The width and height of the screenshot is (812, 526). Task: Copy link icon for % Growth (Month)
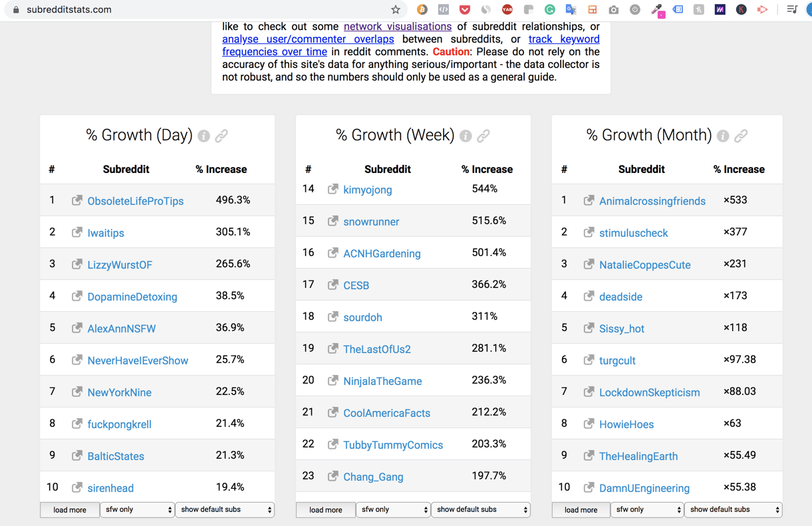[x=741, y=136]
